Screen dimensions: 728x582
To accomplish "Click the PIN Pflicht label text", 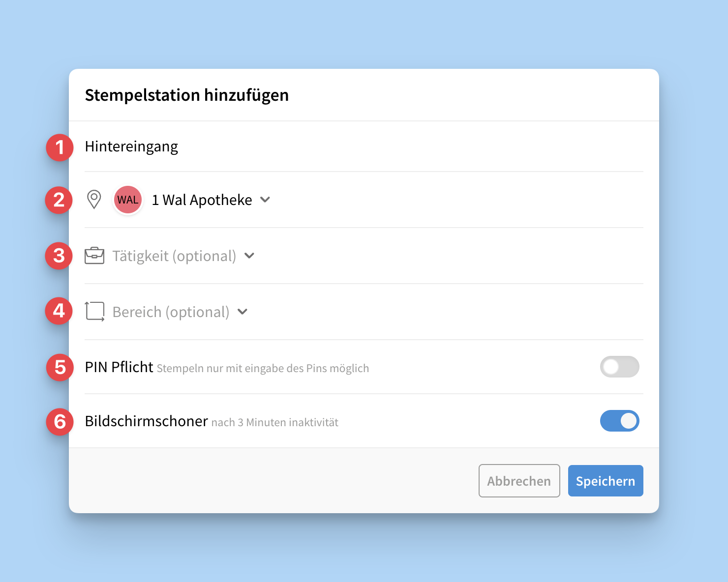I will pyautogui.click(x=119, y=367).
